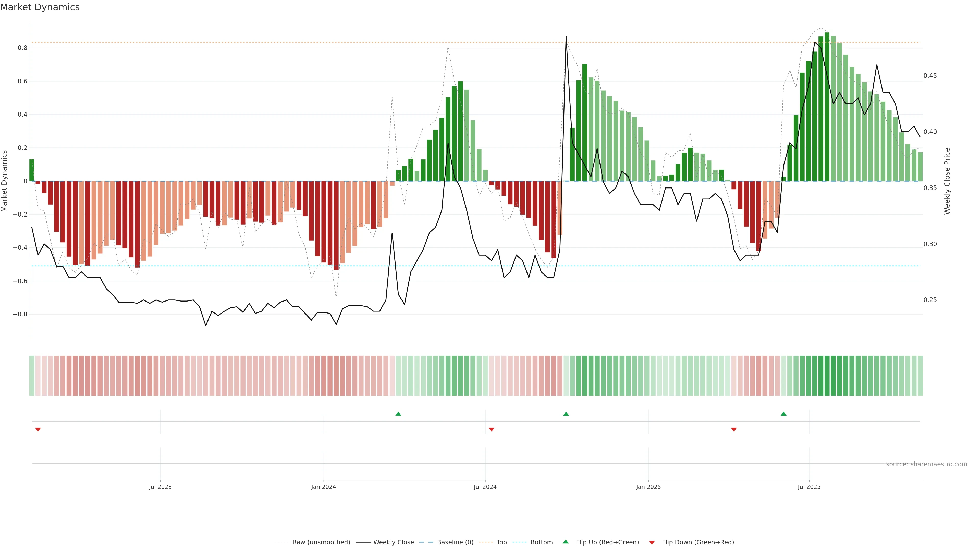Click the Jan 2025 axis label
The height and width of the screenshot is (551, 980).
coord(648,487)
